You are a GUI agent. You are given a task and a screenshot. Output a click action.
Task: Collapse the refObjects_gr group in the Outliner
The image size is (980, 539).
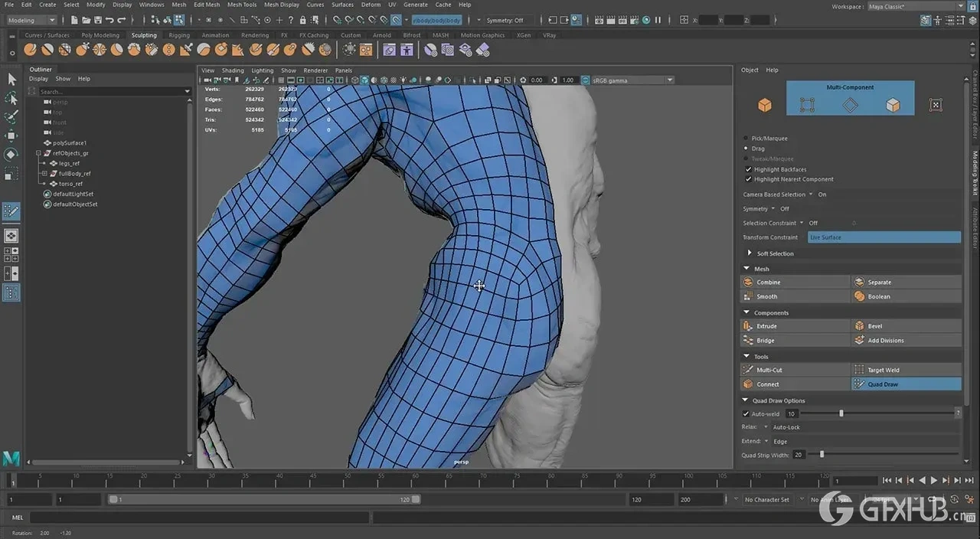tap(38, 153)
